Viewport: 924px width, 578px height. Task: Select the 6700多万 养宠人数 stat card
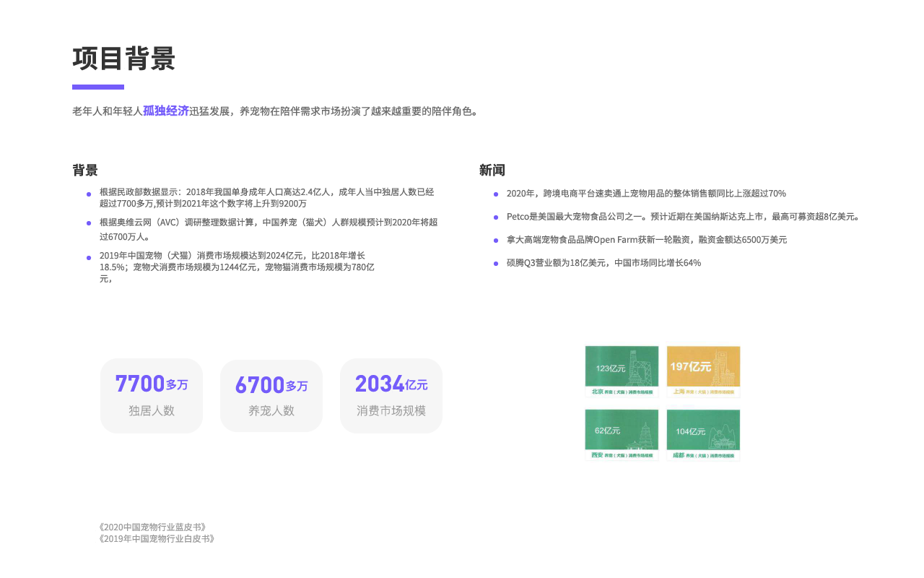click(271, 396)
